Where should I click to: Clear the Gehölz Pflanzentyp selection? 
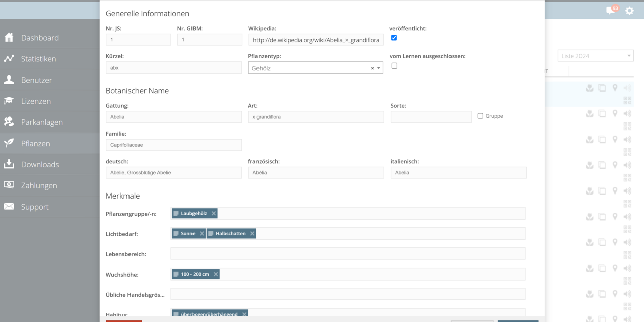(x=372, y=68)
